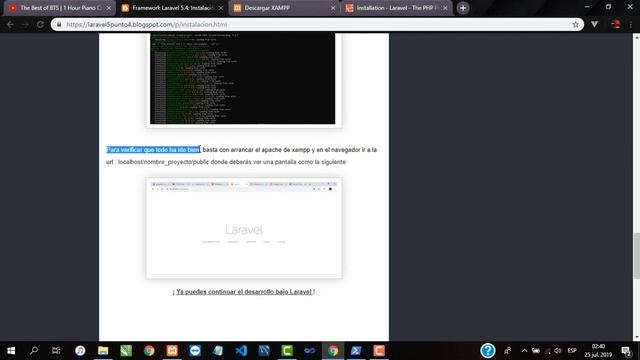The image size is (640, 360).
Task: Change ESP input language
Action: (x=572, y=351)
